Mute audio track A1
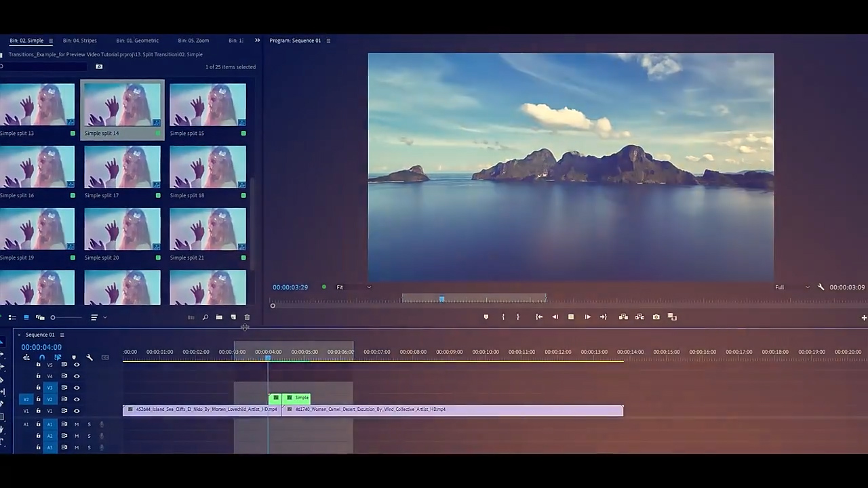Image resolution: width=868 pixels, height=488 pixels. 77,424
